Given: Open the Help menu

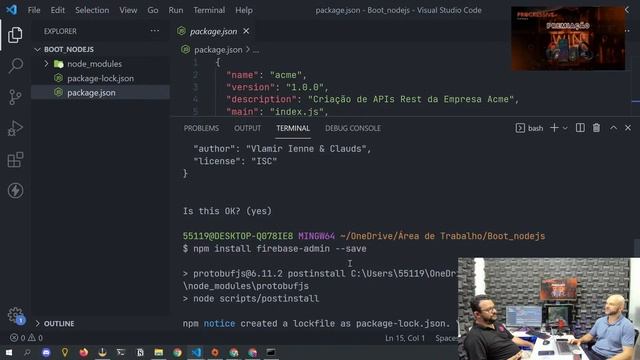Looking at the screenshot, I should click(244, 10).
